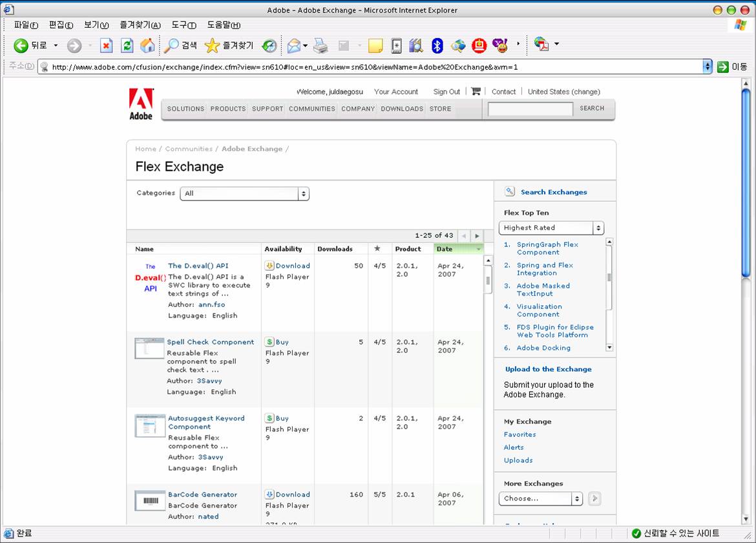Open the Categories dropdown showing All

244,193
